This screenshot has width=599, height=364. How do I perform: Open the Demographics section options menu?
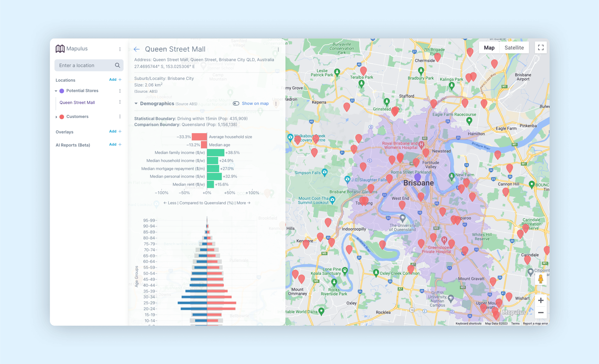276,104
